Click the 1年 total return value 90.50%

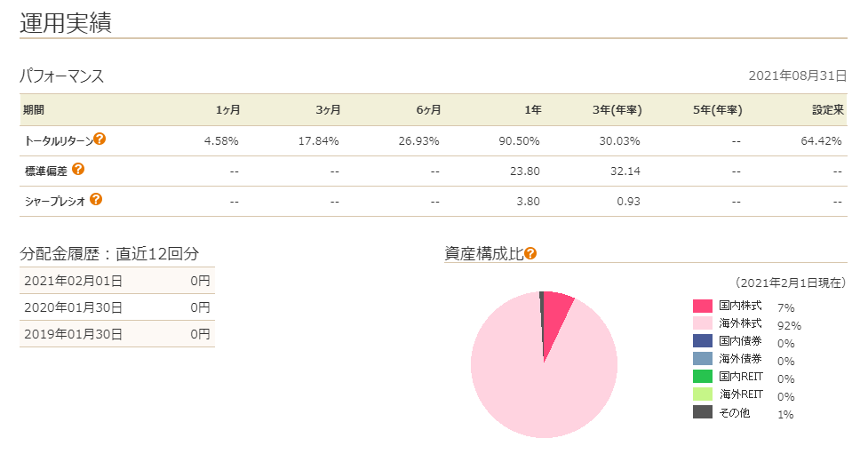522,140
